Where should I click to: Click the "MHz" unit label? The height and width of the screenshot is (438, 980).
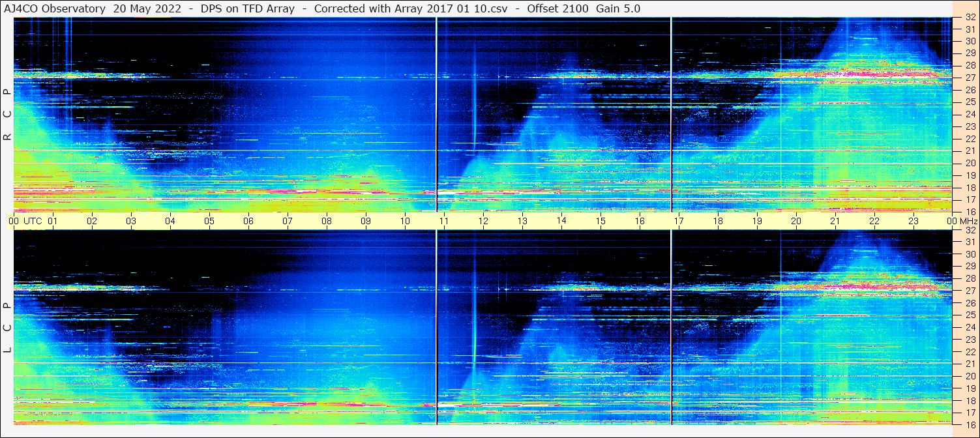click(968, 221)
